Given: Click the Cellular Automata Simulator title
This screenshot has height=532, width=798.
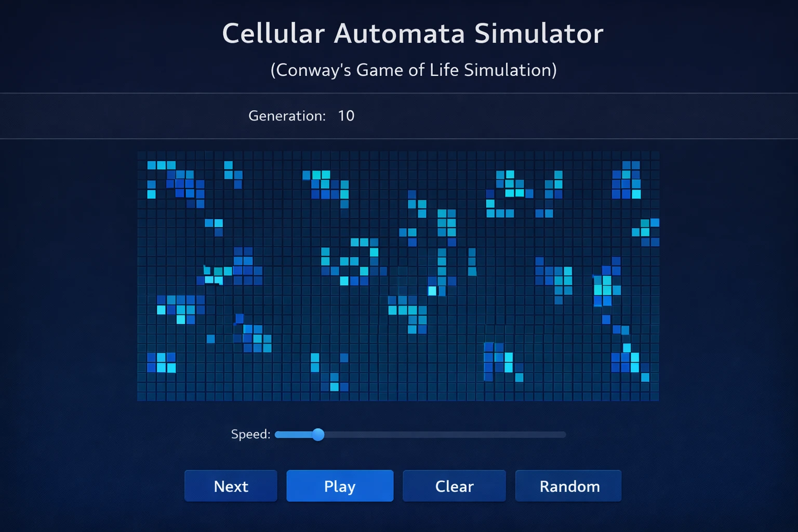Looking at the screenshot, I should click(x=413, y=34).
